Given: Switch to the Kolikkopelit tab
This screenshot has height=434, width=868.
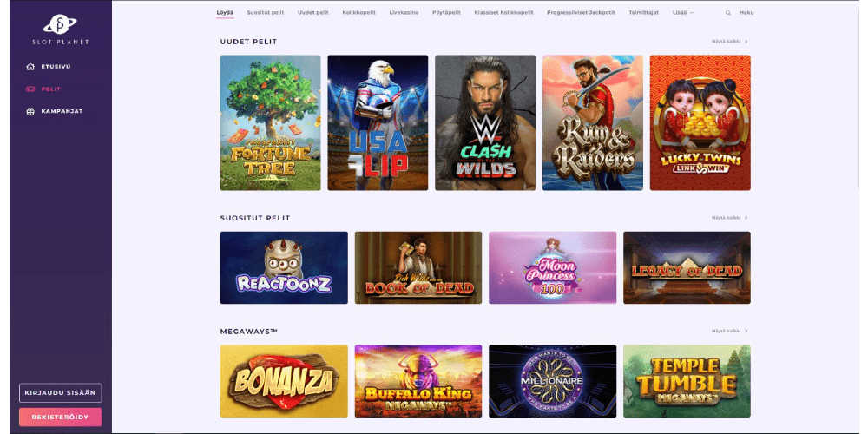Looking at the screenshot, I should pyautogui.click(x=358, y=13).
